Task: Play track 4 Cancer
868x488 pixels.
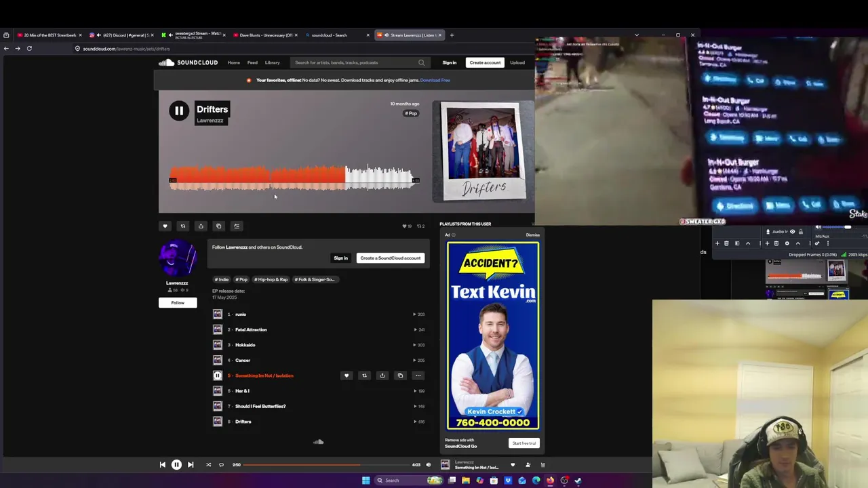Action: pyautogui.click(x=243, y=361)
